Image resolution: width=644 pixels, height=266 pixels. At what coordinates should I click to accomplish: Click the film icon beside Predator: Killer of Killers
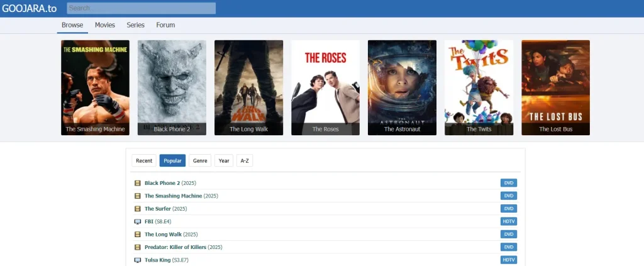[138, 247]
